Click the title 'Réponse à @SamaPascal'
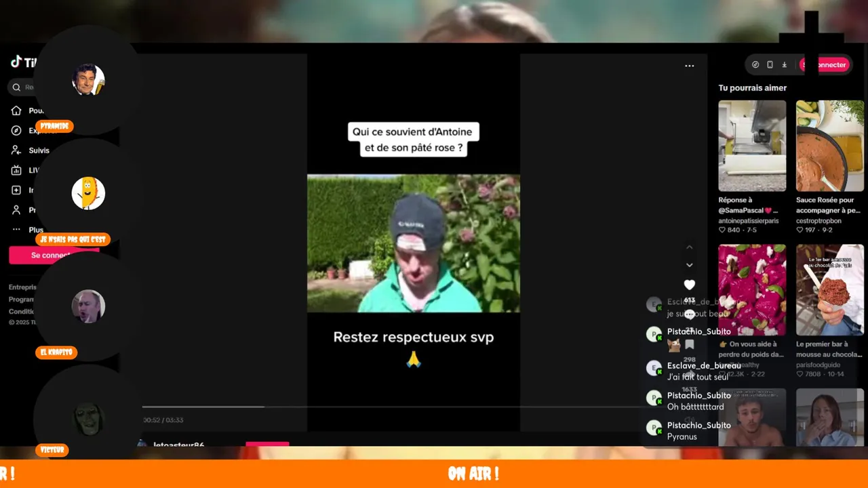Screen dimensions: 868x488 pyautogui.click(x=748, y=205)
